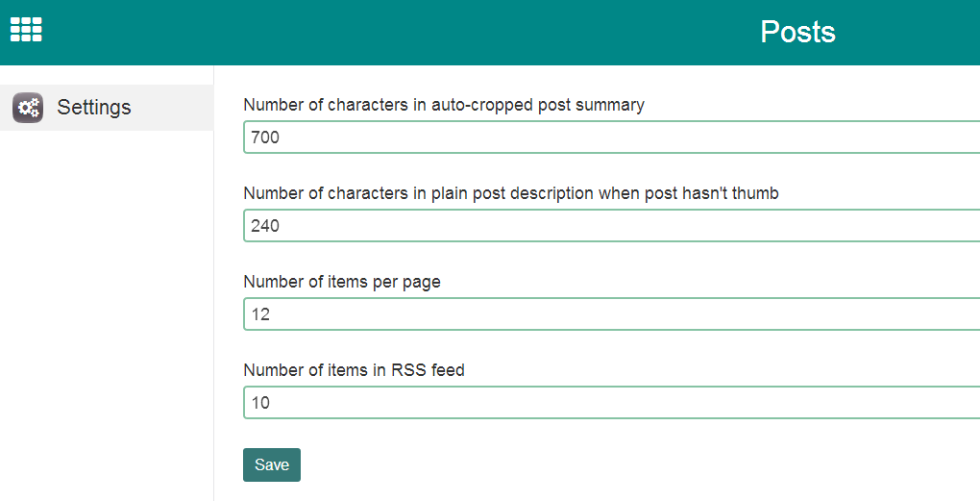
Task: Click the plain post description label
Action: (510, 193)
